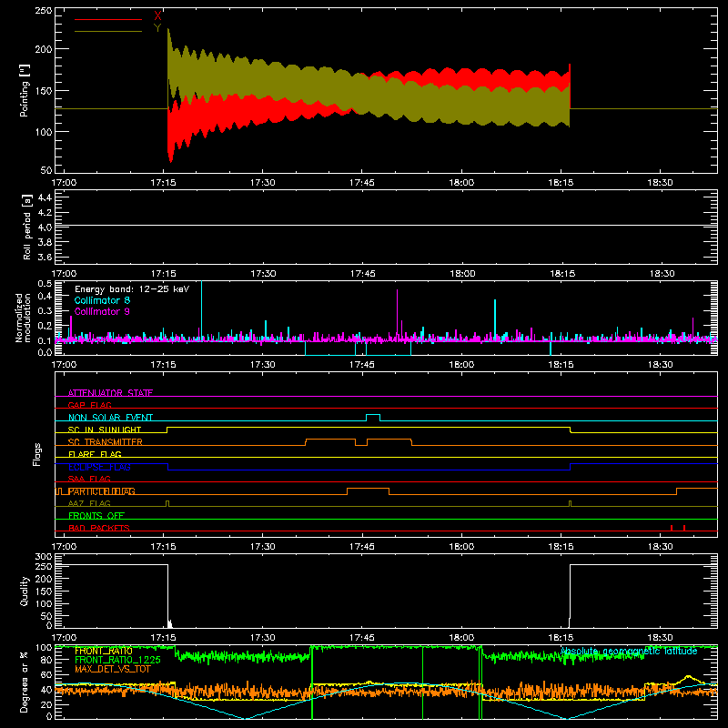Image resolution: width=728 pixels, height=728 pixels.
Task: Click the first red BAD_PACKETS spike
Action: [x=672, y=528]
